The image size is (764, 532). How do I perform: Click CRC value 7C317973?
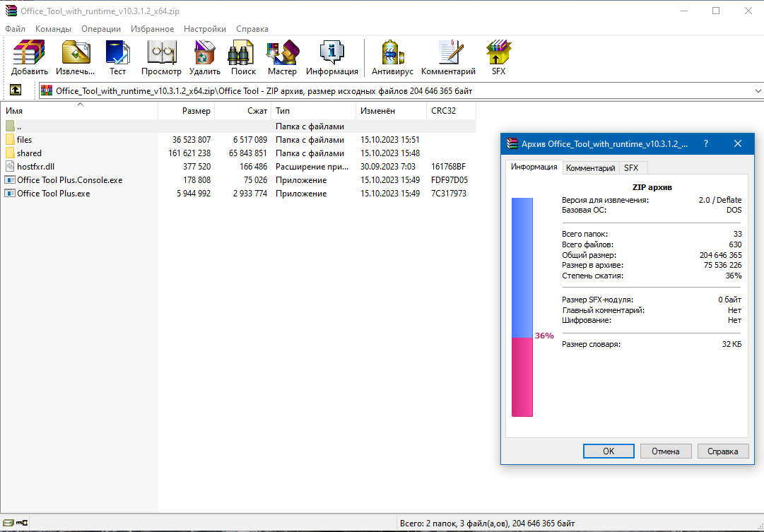tap(449, 194)
